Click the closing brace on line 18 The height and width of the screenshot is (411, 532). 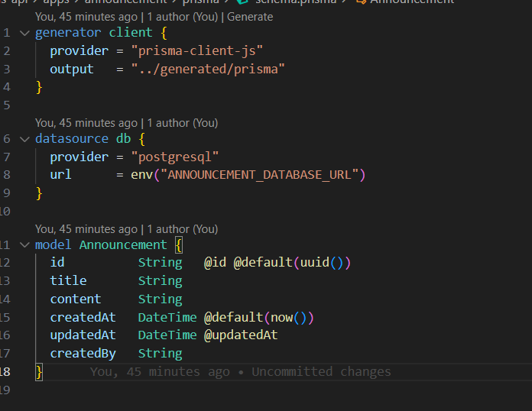39,372
